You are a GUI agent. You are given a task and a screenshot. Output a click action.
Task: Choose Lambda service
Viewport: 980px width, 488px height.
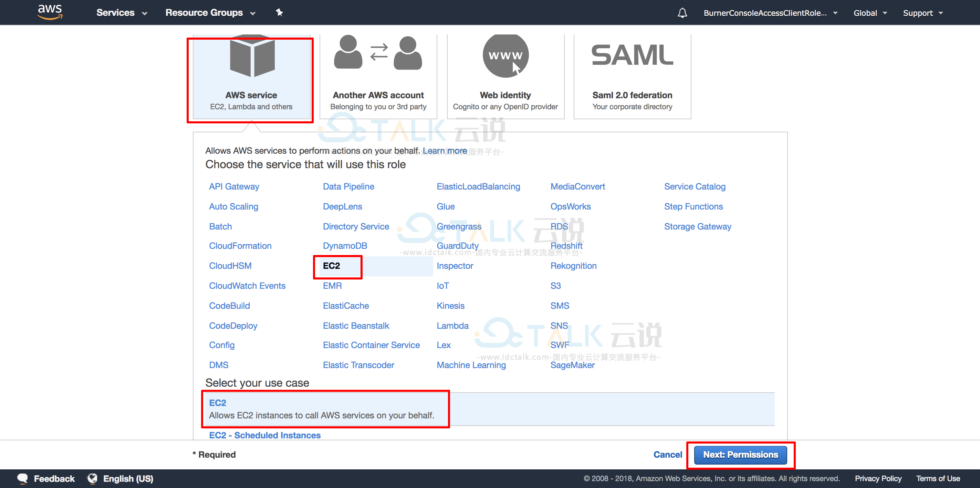point(452,326)
